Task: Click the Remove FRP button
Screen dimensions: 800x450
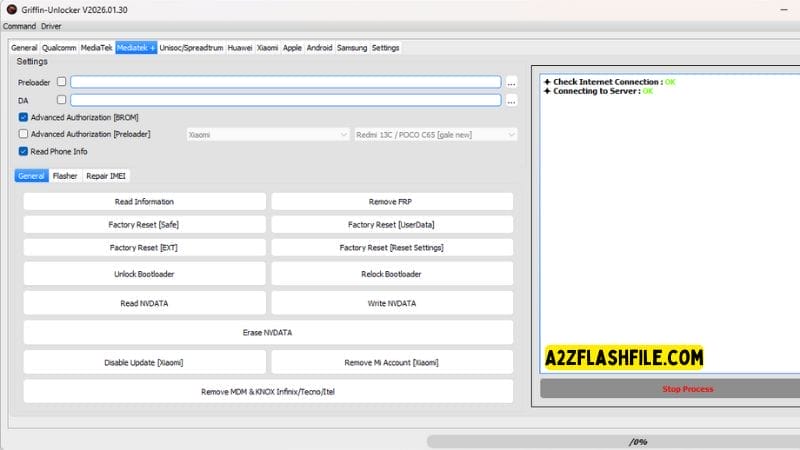Action: coord(392,202)
